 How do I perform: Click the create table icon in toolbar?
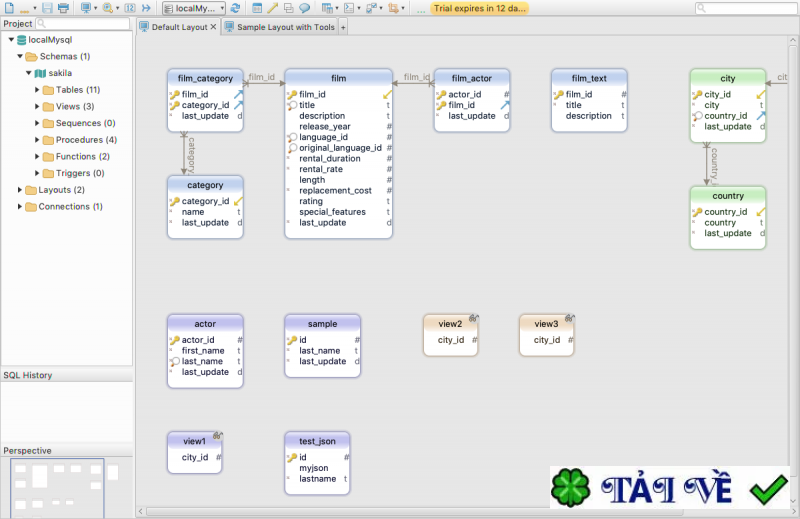pos(257,8)
